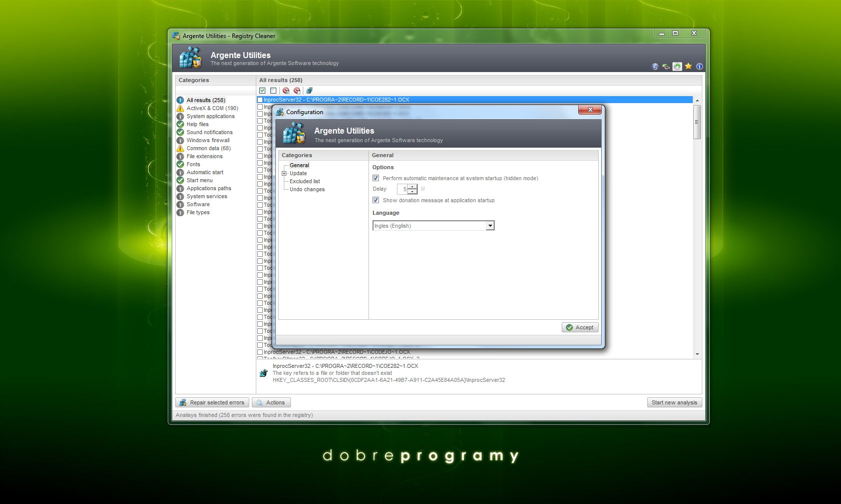Click the yellow star icon in header
Screen dimensions: 841x504
pos(689,66)
